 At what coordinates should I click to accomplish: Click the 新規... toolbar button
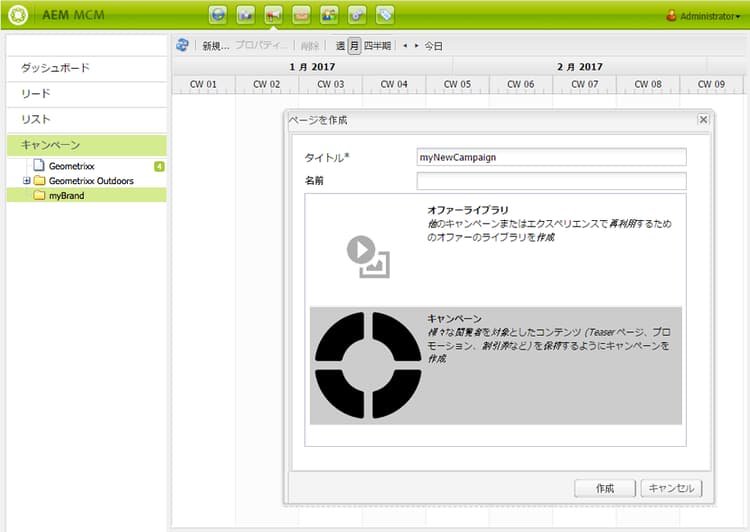216,46
